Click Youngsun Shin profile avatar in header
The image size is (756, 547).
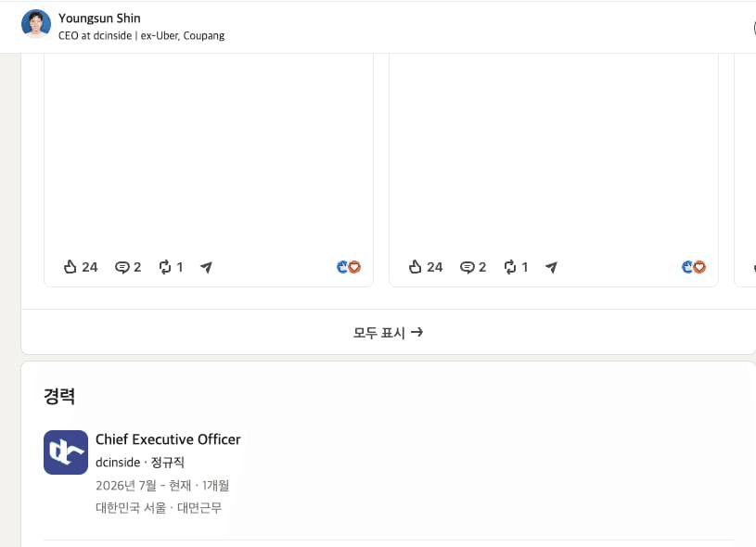(x=35, y=23)
